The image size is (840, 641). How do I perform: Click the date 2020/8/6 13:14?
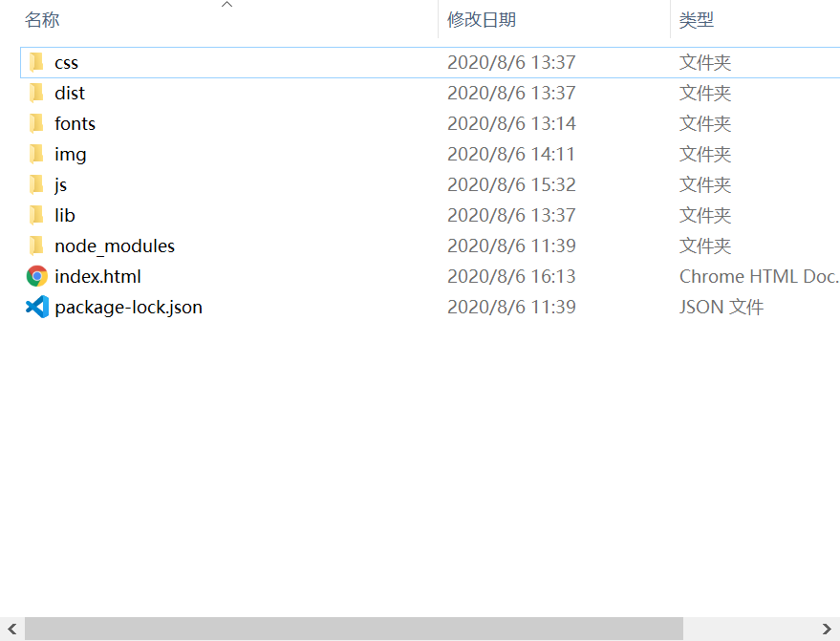tap(511, 123)
